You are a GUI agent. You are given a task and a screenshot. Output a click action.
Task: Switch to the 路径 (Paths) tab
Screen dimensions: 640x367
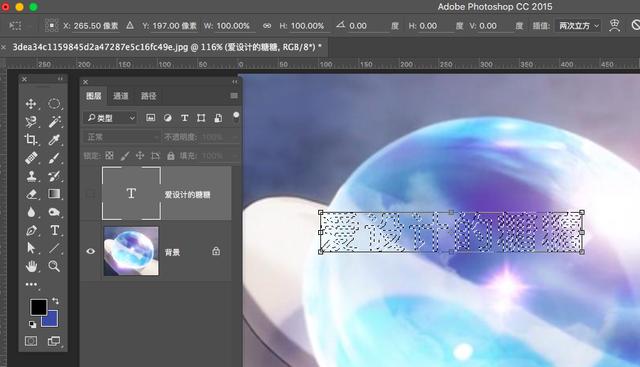click(x=148, y=96)
